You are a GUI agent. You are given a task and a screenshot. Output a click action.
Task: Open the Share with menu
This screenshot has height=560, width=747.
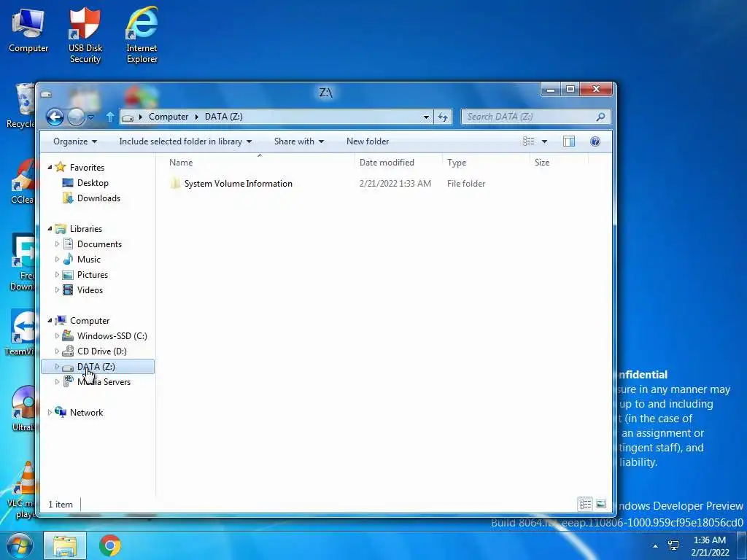(x=298, y=141)
